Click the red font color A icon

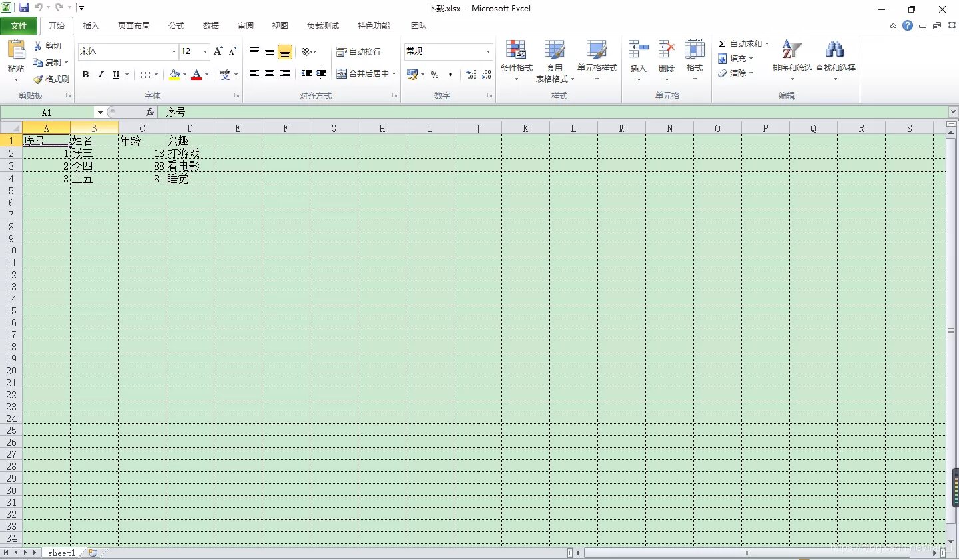pyautogui.click(x=196, y=75)
